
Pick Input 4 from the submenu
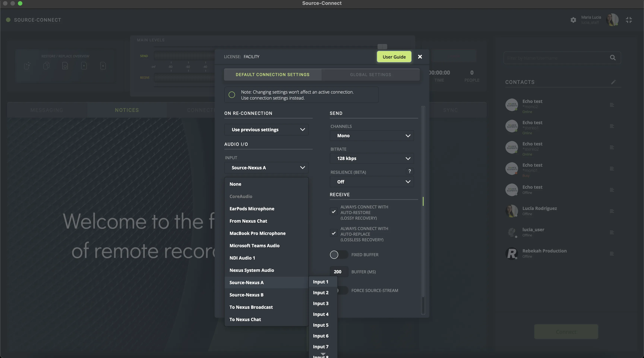tap(323, 314)
